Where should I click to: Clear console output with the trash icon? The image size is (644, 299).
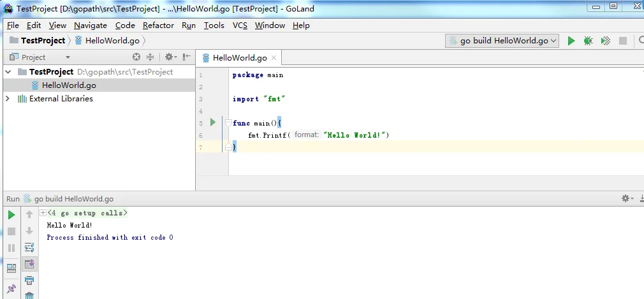(29, 295)
